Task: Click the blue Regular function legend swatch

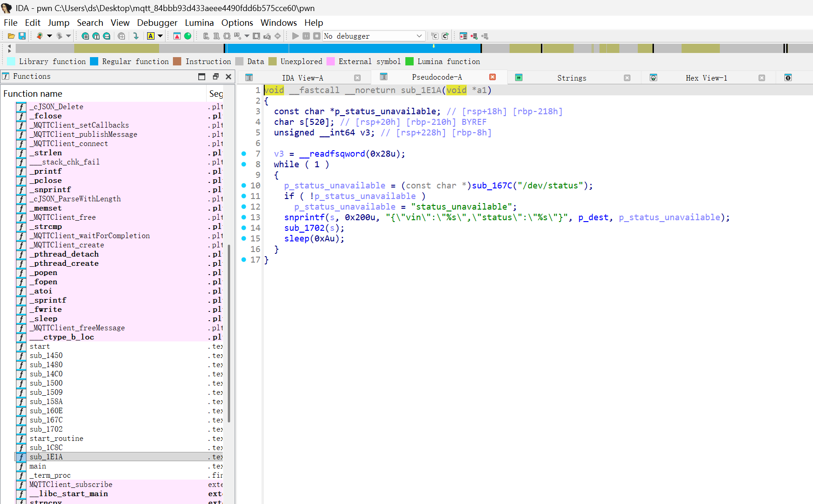Action: tap(94, 61)
